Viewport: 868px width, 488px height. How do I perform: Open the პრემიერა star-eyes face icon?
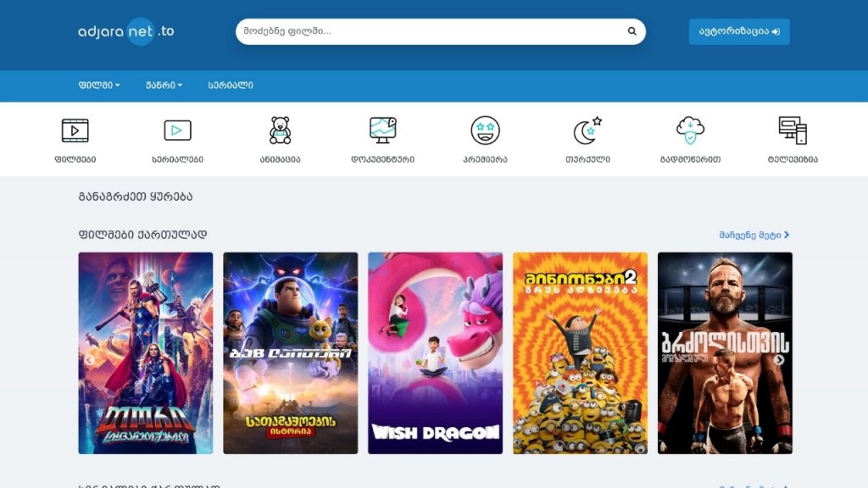pyautogui.click(x=485, y=130)
